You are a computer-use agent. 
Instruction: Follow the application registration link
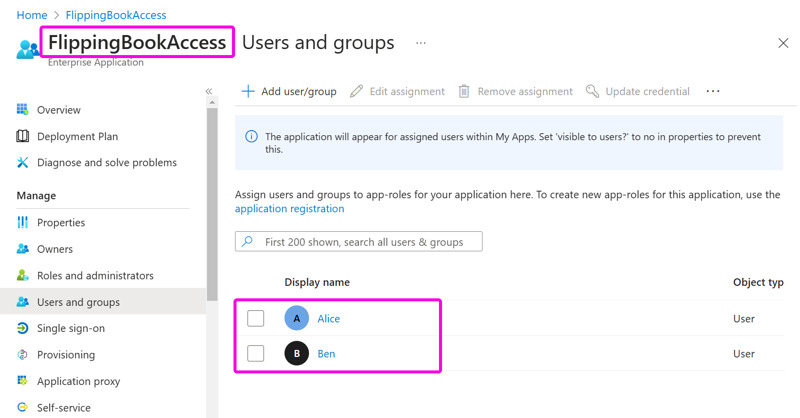[289, 208]
